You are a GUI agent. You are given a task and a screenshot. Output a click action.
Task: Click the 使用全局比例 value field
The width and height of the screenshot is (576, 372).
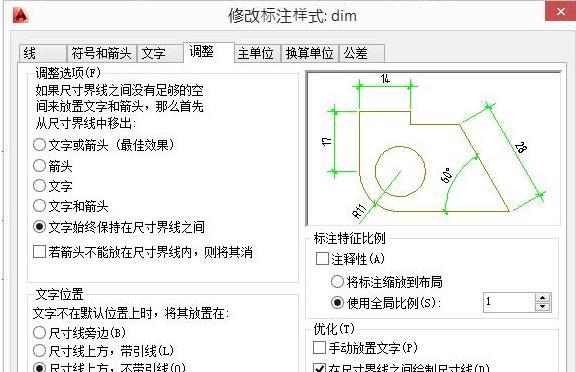click(x=510, y=302)
